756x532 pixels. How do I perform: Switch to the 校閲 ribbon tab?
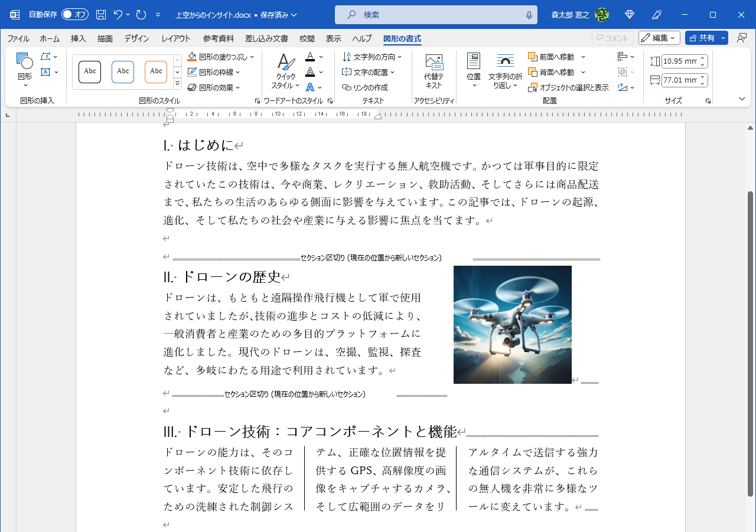click(x=307, y=38)
